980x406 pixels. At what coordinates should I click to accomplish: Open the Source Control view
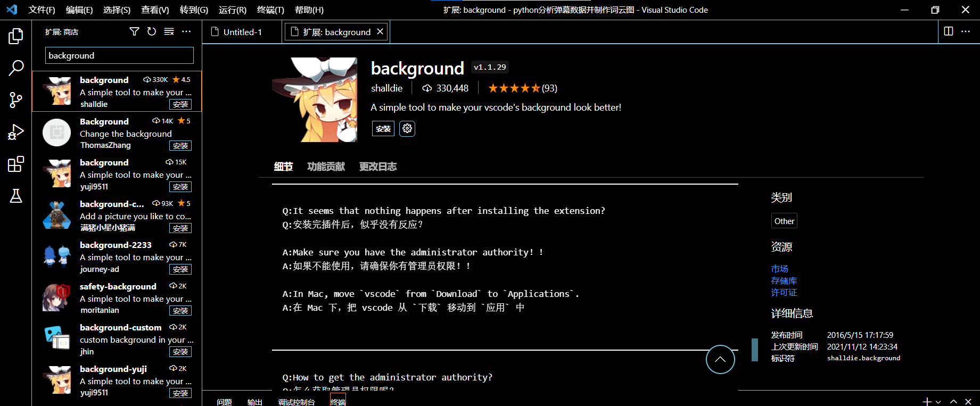point(16,100)
